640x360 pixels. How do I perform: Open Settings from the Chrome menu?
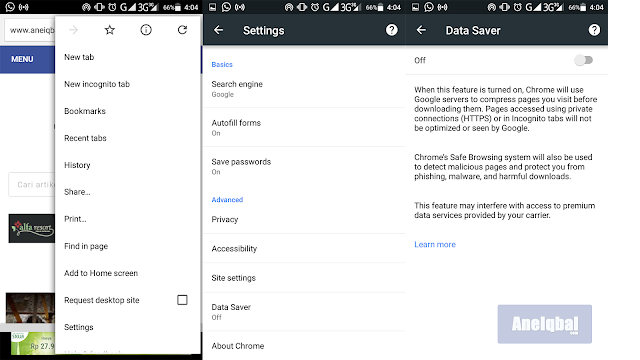[127, 327]
